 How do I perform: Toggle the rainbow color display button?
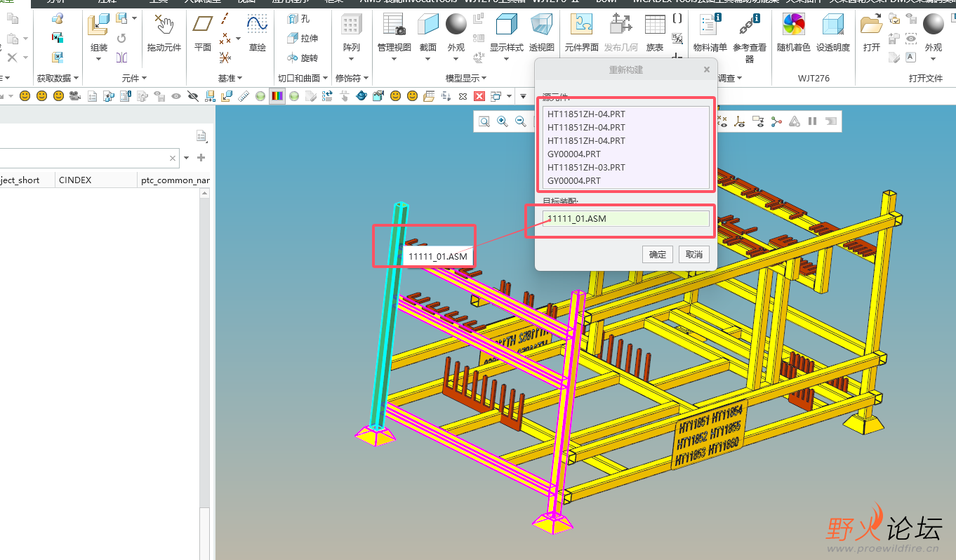(277, 96)
